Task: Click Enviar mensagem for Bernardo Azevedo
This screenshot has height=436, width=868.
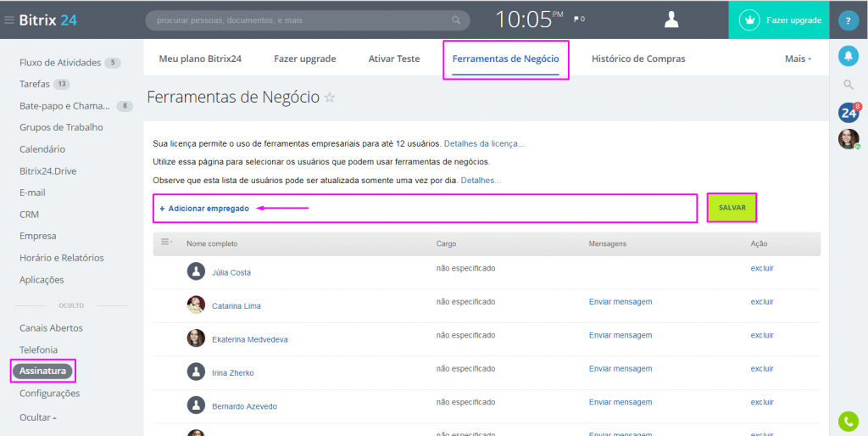Action: [620, 402]
